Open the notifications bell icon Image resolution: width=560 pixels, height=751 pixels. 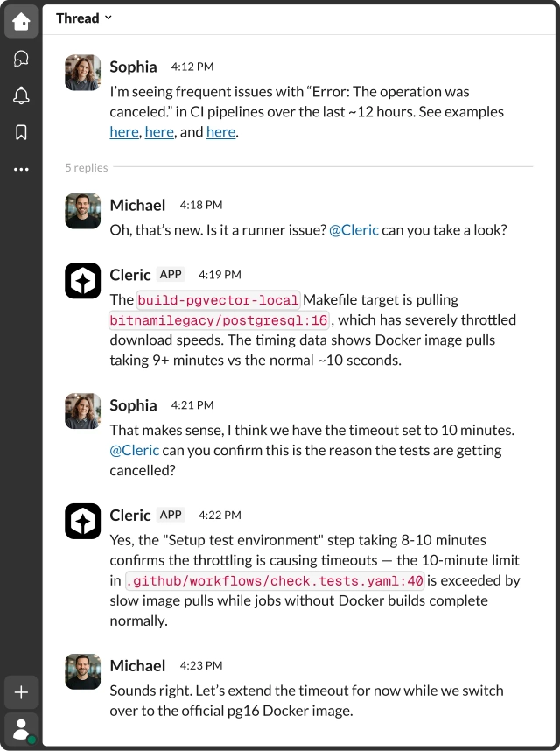click(x=21, y=95)
